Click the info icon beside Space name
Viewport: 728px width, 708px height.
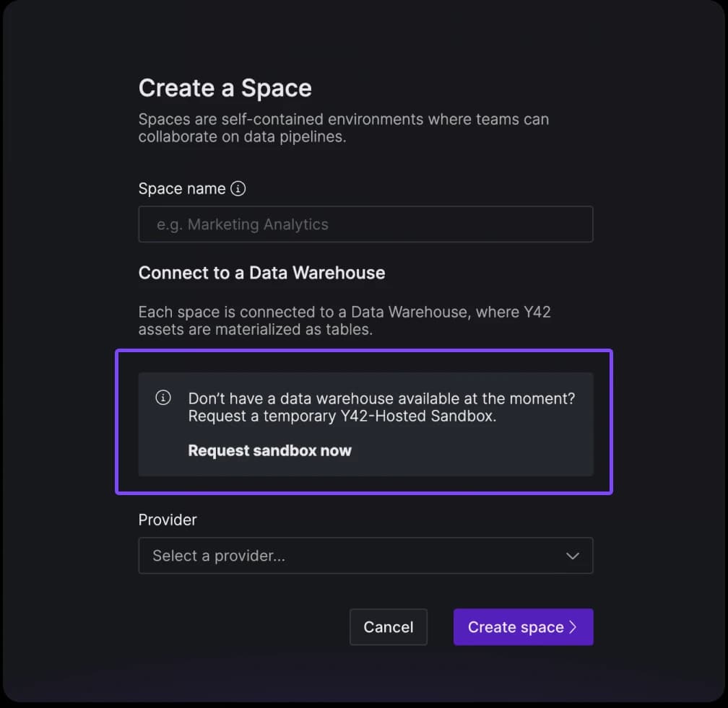point(238,188)
